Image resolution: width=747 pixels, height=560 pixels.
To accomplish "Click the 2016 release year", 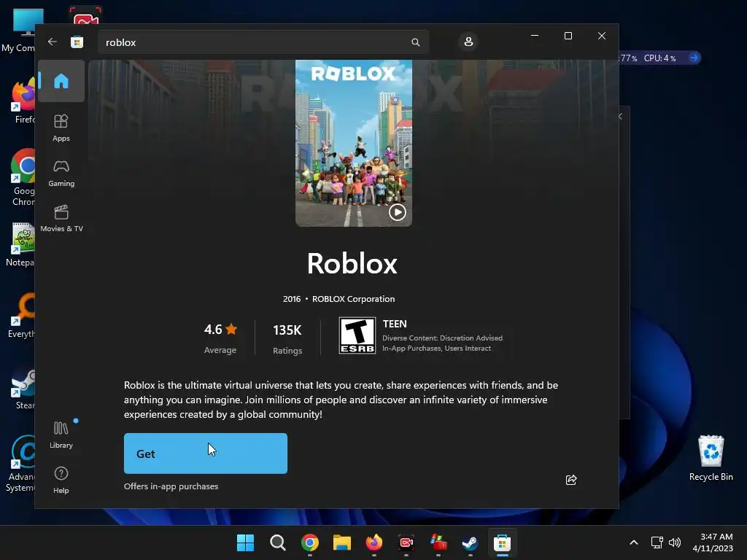I will (292, 299).
